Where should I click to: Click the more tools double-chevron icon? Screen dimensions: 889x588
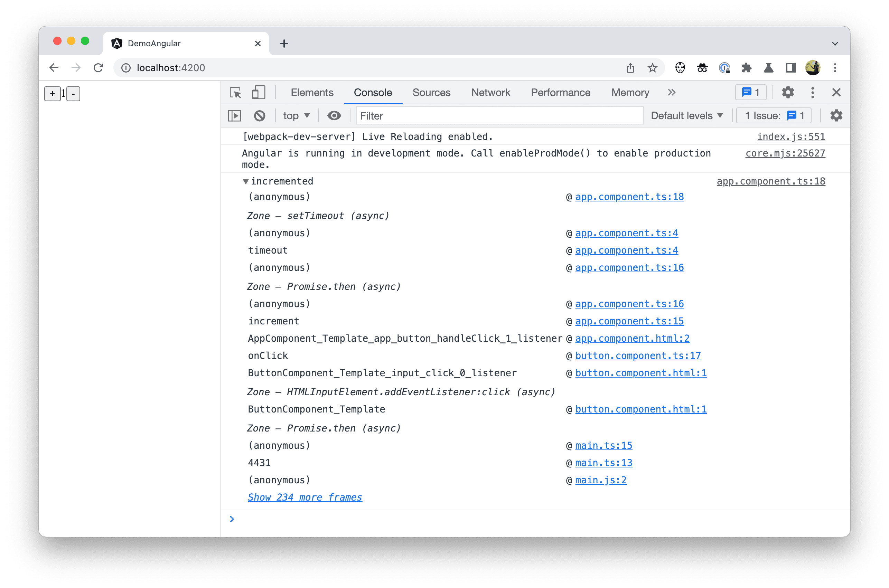point(671,92)
